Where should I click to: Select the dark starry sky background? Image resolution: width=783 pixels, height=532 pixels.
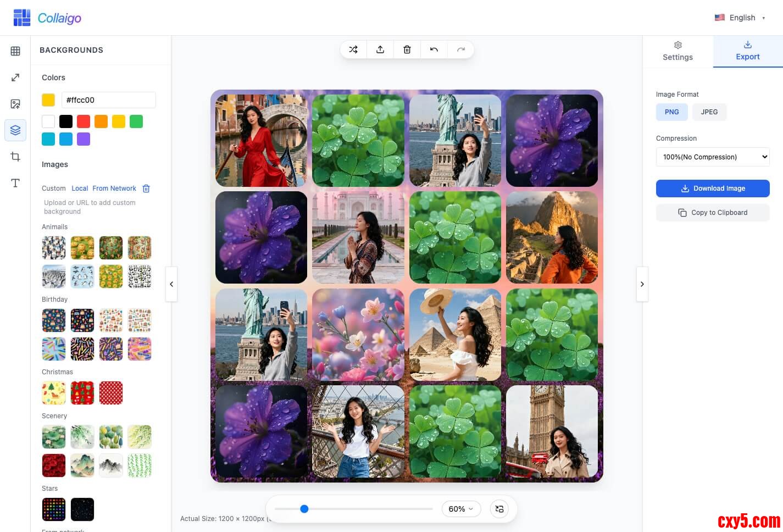coord(82,509)
